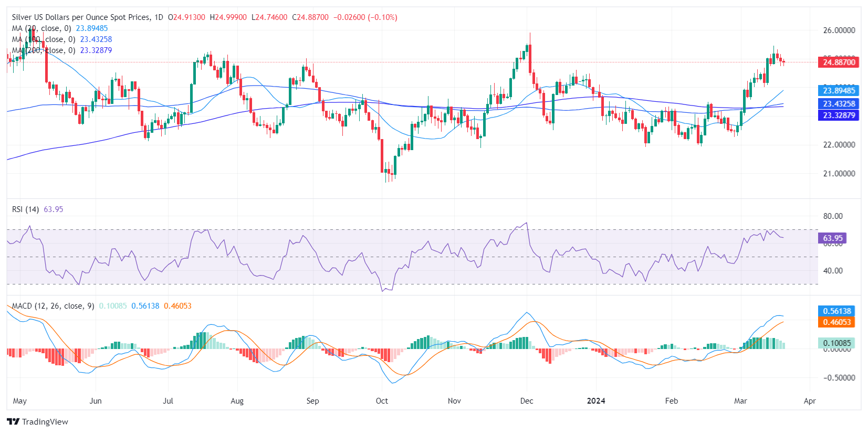This screenshot has width=868, height=433.
Task: Click the TradingView logo icon
Action: coord(13,421)
